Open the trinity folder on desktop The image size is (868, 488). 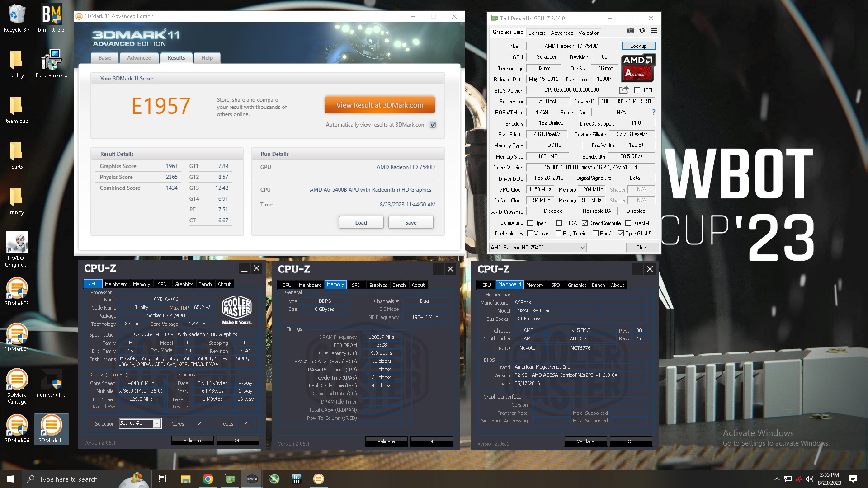(x=17, y=201)
